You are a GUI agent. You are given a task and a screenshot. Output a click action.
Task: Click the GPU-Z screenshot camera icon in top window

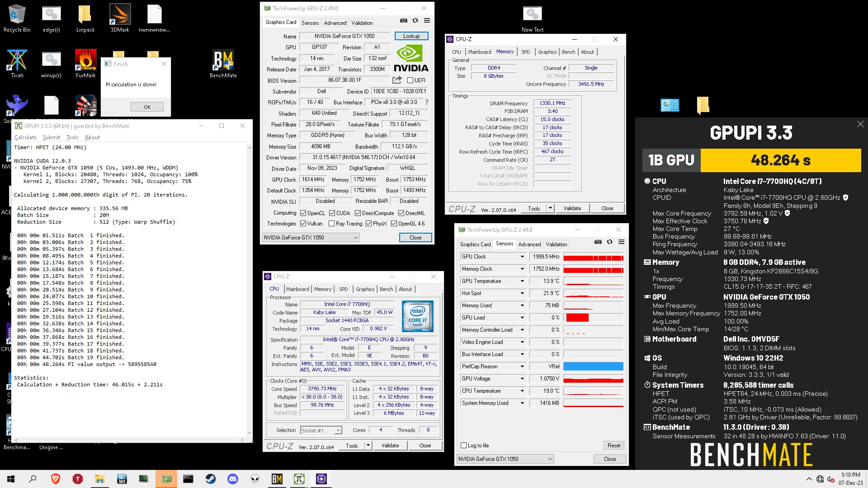click(x=404, y=20)
